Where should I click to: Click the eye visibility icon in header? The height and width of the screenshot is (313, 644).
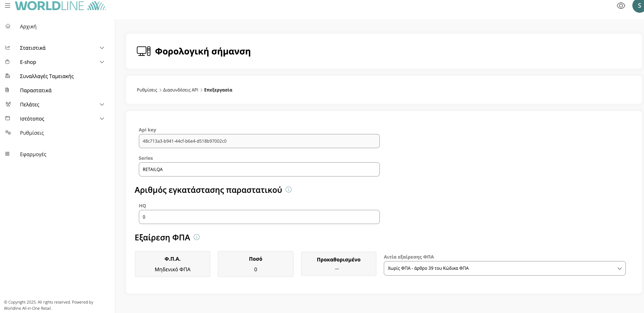pos(621,6)
